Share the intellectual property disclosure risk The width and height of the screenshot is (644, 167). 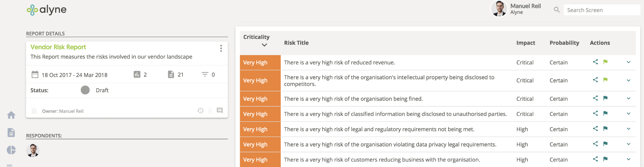pyautogui.click(x=595, y=79)
